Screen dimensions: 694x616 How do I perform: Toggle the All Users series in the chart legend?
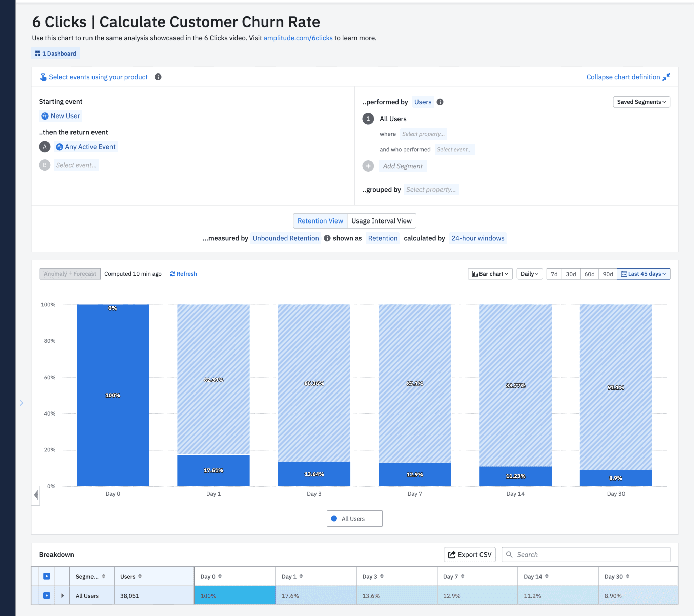[354, 518]
